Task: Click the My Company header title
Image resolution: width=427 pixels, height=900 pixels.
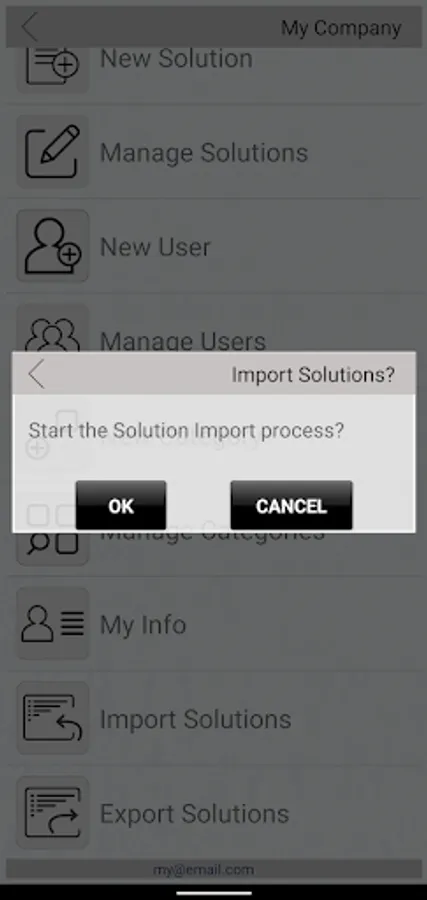Action: pyautogui.click(x=341, y=28)
